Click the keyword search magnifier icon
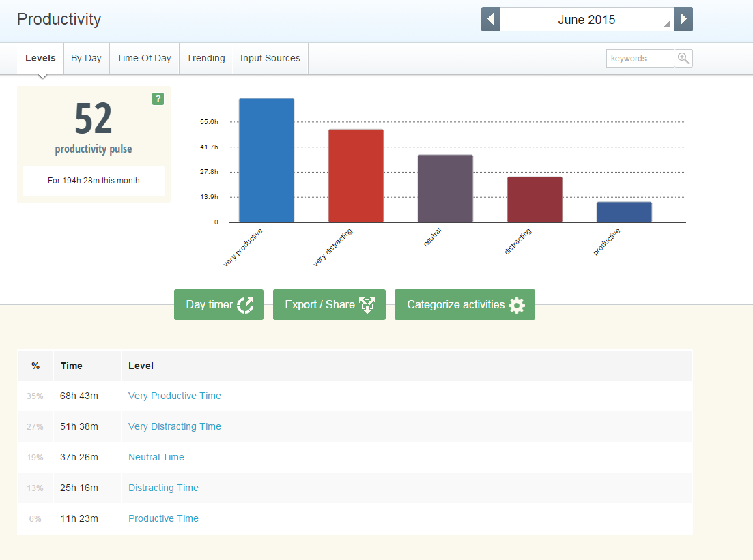This screenshot has height=560, width=753. pyautogui.click(x=683, y=59)
